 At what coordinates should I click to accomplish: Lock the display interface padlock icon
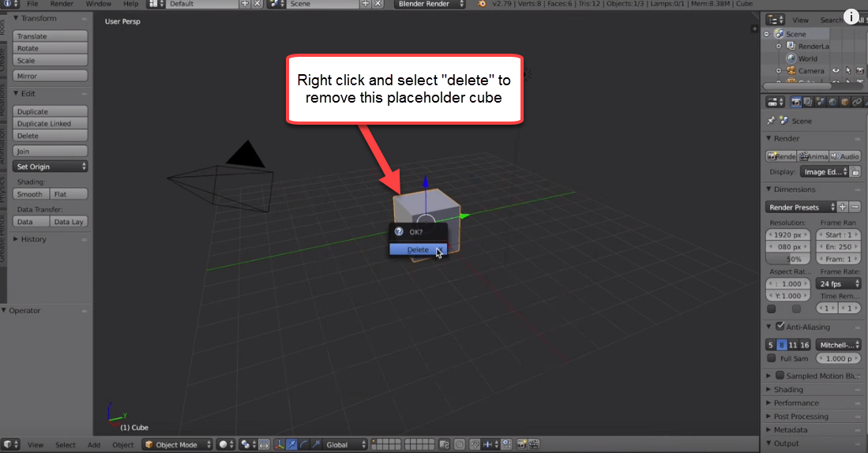(x=855, y=172)
